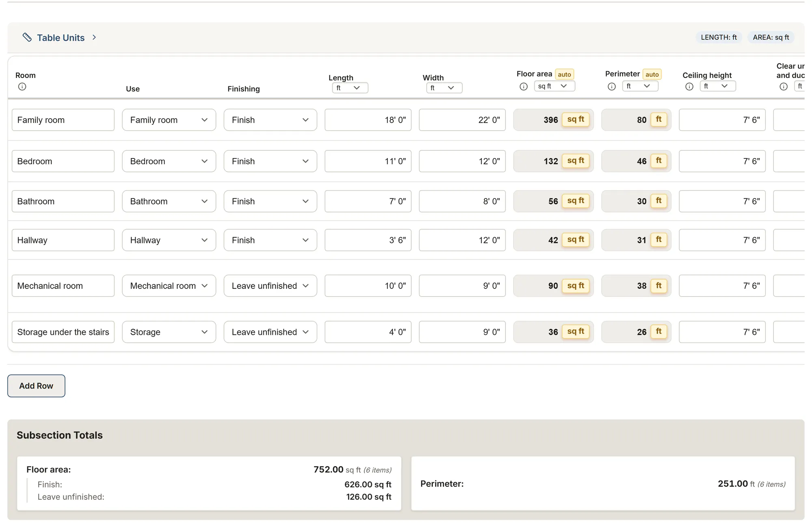Open the Ceiling height unit dropdown
This screenshot has height=527, width=812.
(x=718, y=86)
